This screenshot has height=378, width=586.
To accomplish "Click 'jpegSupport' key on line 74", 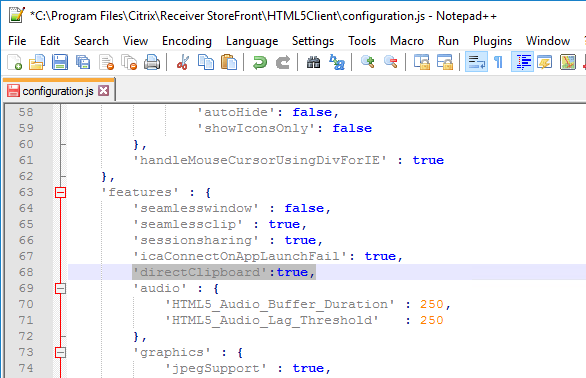I will (x=216, y=368).
